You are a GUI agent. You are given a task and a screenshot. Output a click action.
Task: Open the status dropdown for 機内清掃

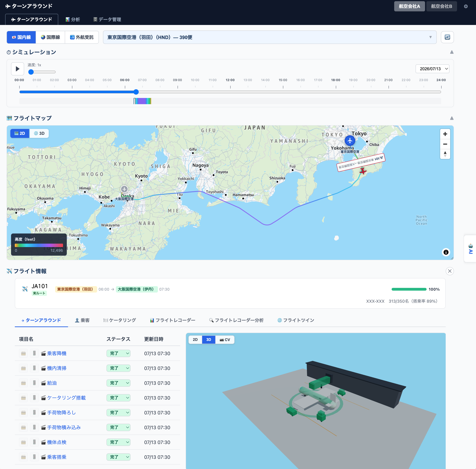click(118, 368)
